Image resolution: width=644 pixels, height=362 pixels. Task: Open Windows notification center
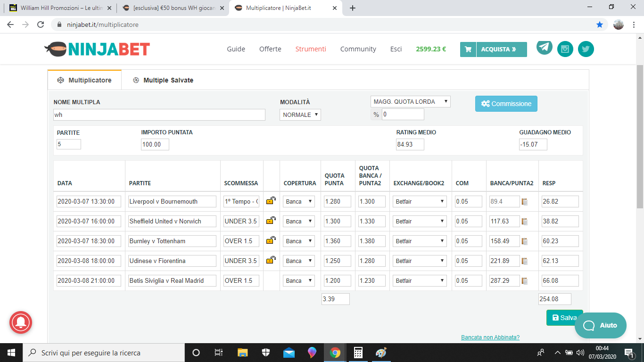point(629,353)
